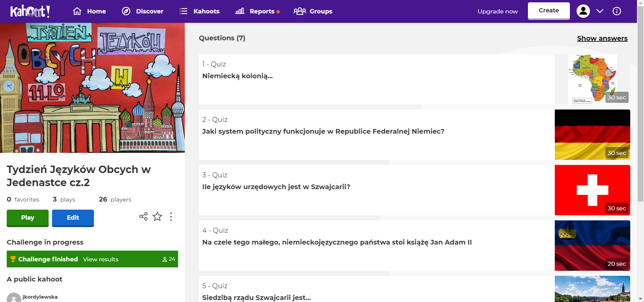The image size is (644, 302).
Task: Open the info help icon
Action: (617, 11)
